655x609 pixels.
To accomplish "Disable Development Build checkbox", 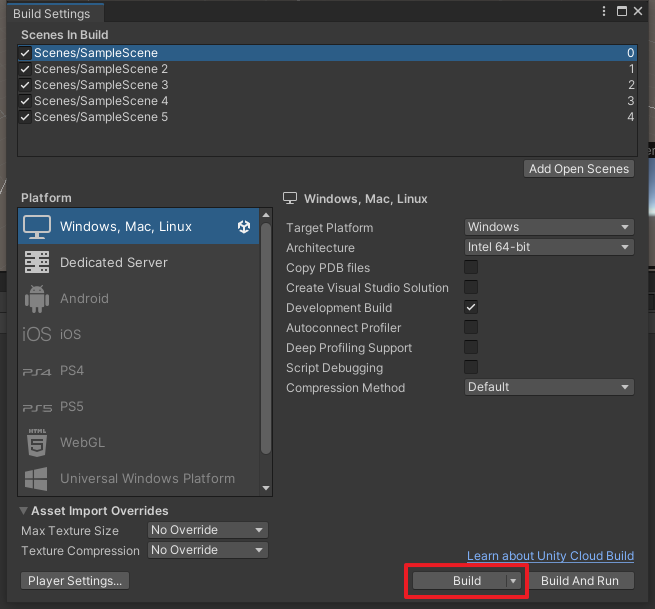I will tap(471, 307).
